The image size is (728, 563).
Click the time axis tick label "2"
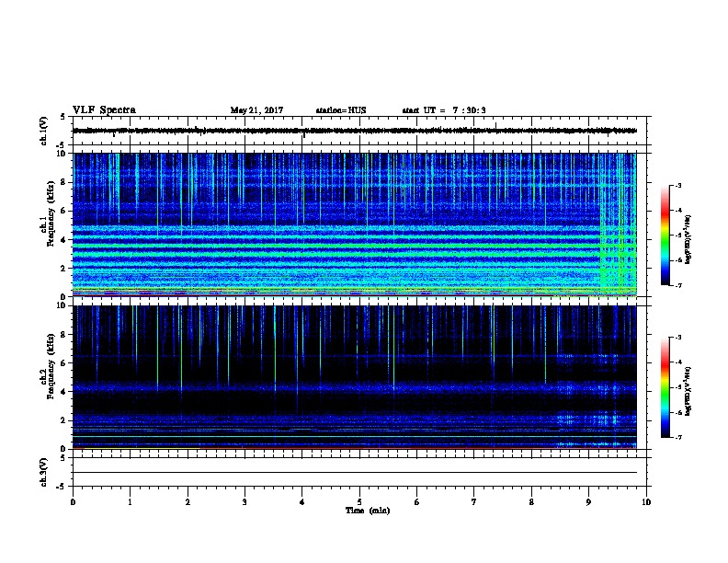[x=188, y=502]
